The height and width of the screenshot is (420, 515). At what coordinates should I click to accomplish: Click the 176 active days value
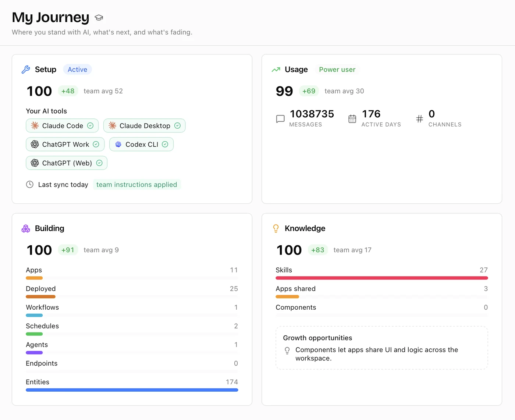click(x=371, y=114)
